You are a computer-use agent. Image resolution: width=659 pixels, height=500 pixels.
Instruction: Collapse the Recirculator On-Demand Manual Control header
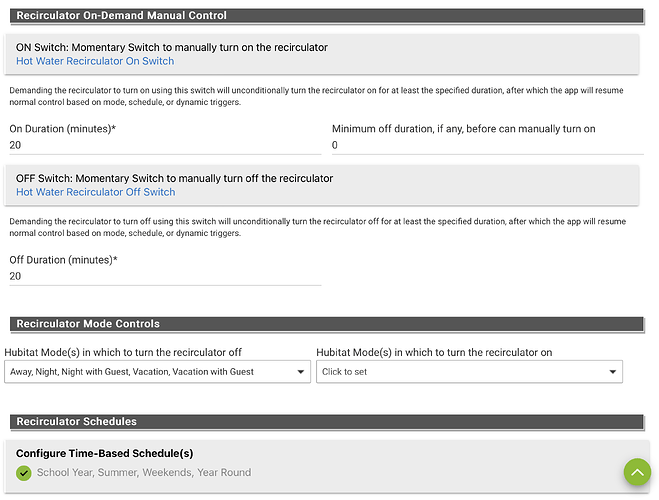point(122,15)
